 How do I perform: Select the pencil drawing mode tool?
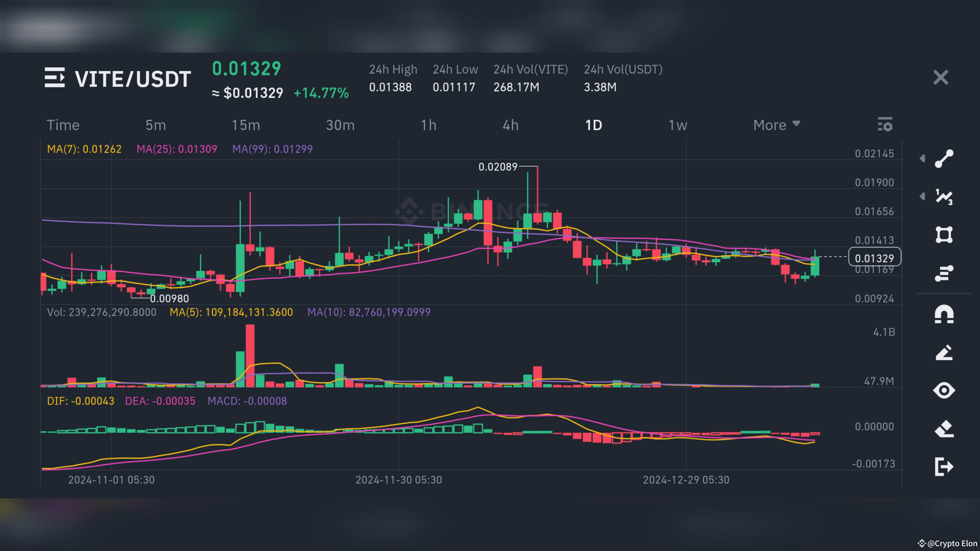point(944,352)
